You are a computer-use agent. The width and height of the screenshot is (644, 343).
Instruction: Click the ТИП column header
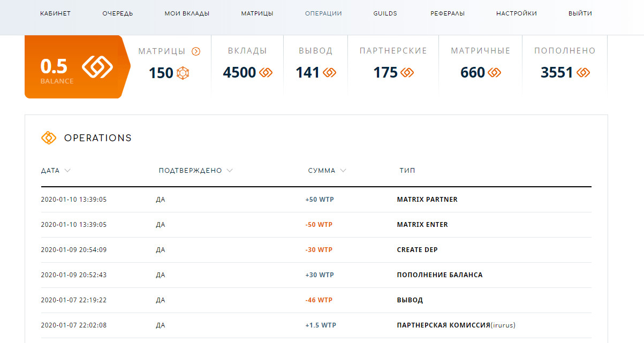(x=407, y=171)
